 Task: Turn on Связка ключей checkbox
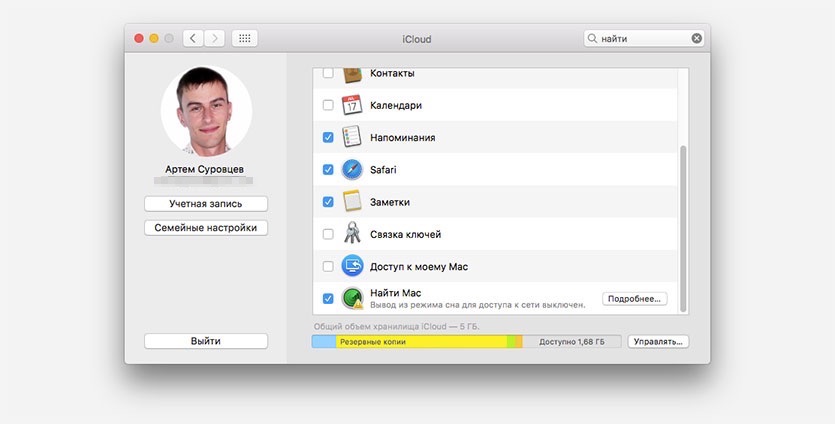click(328, 234)
